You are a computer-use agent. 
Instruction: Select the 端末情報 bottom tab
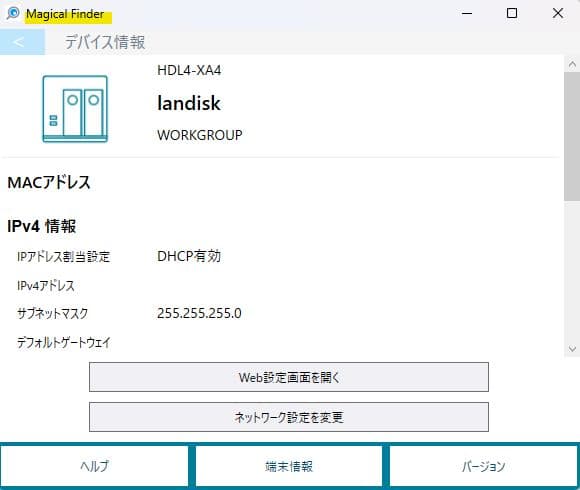tap(289, 466)
